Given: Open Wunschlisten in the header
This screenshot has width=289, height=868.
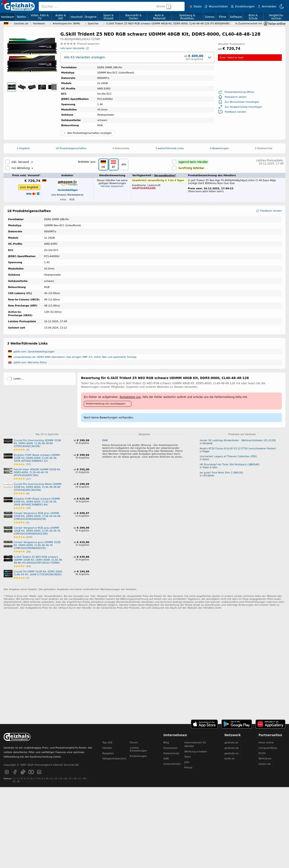Looking at the screenshot, I should coord(216,6).
